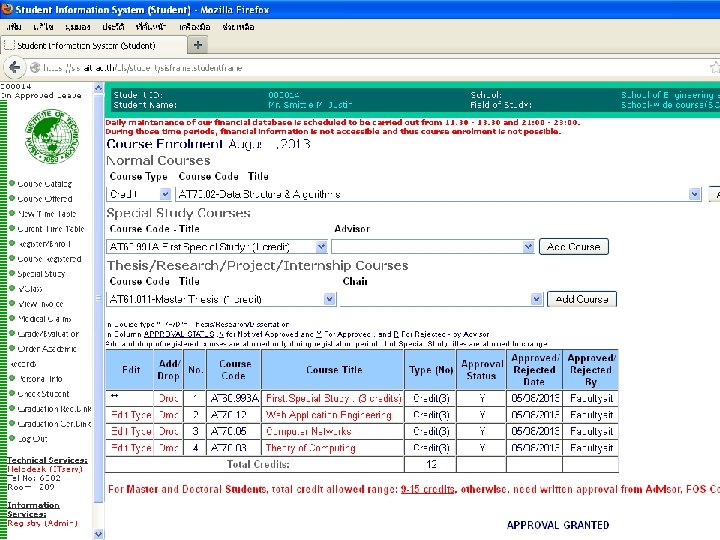Viewport: 720px width, 540px height.
Task: Click the sidebar scrollbar down arrow
Action: 98,534
